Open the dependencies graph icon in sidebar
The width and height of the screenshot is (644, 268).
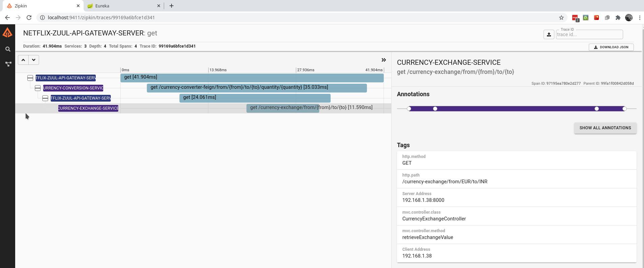[8, 64]
